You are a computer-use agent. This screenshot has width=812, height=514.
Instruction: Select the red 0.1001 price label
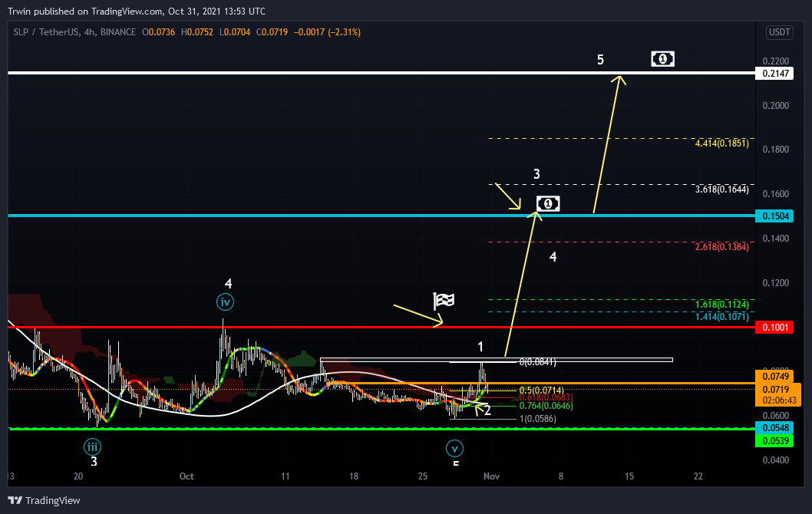click(x=774, y=327)
